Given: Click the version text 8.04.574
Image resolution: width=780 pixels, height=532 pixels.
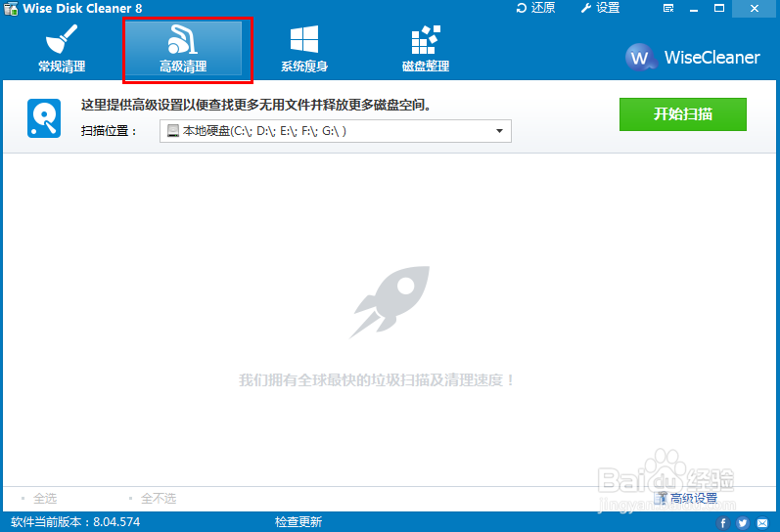Looking at the screenshot, I should point(116,522).
